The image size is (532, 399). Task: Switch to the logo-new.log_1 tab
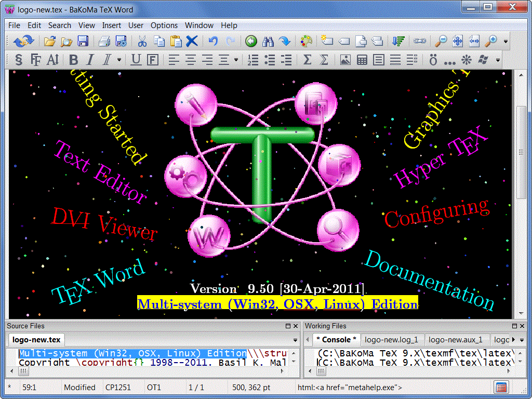coord(391,340)
